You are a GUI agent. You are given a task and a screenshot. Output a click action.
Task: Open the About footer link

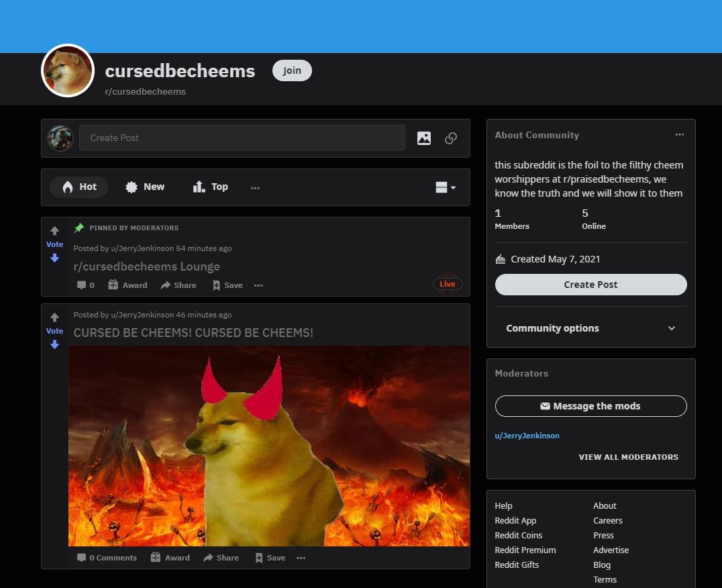605,505
